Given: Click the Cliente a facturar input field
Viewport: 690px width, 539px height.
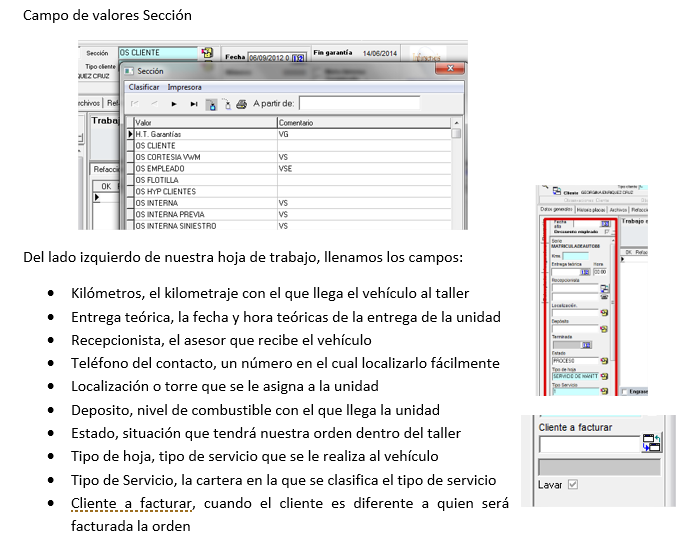Looking at the screenshot, I should pos(590,444).
